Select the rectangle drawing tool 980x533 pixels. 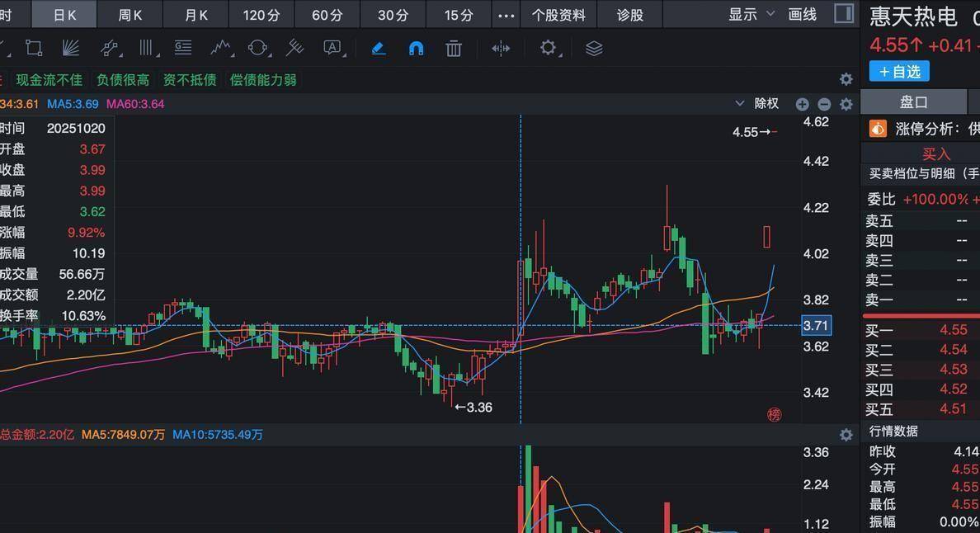point(34,48)
